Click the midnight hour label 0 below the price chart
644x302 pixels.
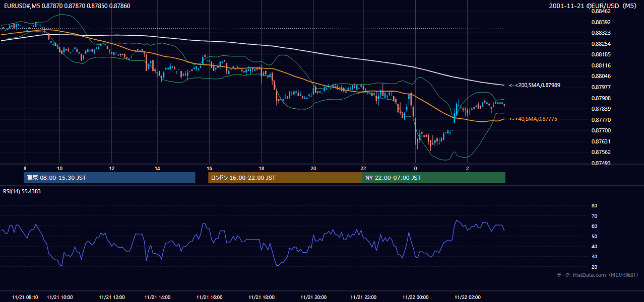[416, 168]
